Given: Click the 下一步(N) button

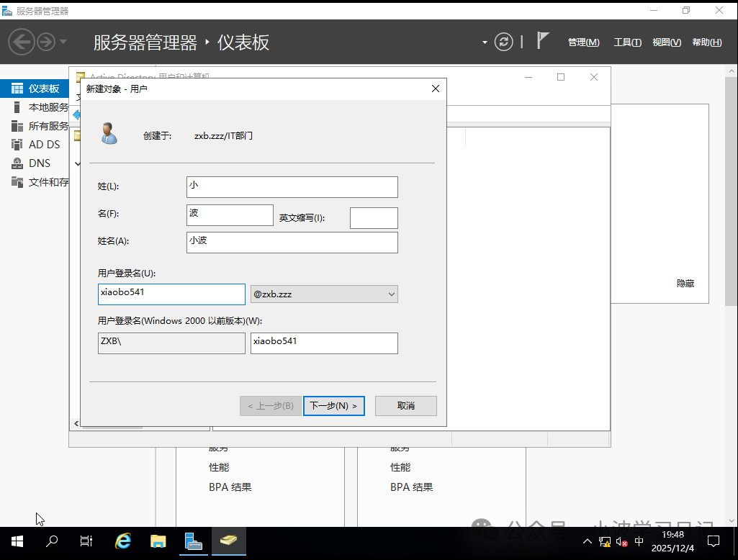Looking at the screenshot, I should point(333,405).
